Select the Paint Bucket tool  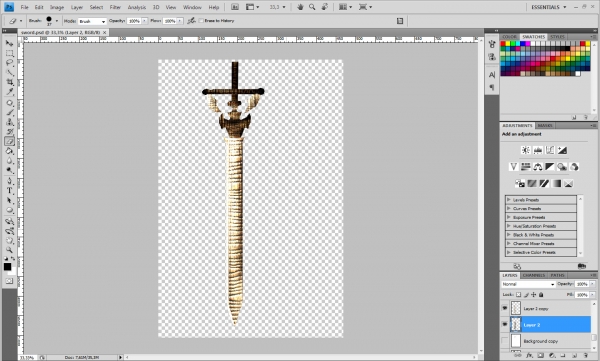[10, 151]
